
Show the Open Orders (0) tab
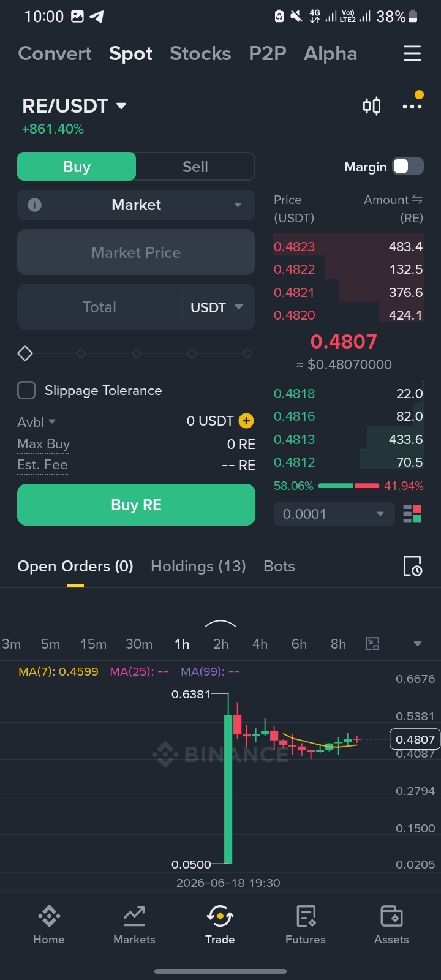[x=75, y=566]
